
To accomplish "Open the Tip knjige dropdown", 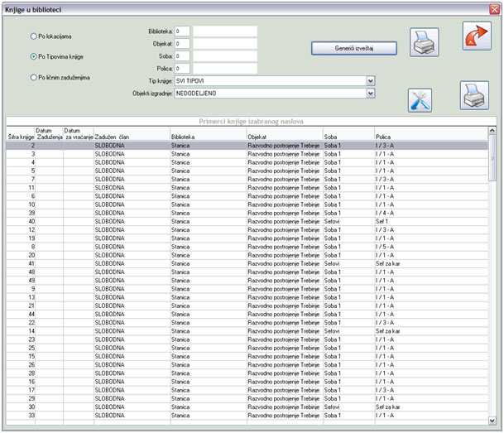I will pyautogui.click(x=370, y=80).
